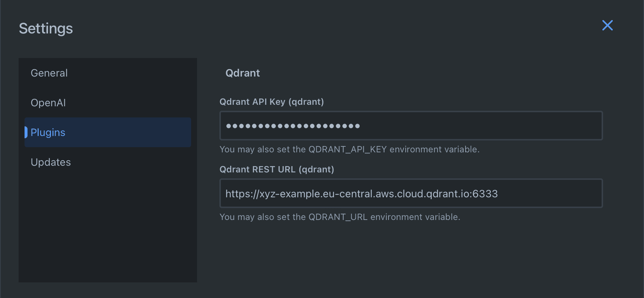
Task: Click the Settings dialog title
Action: click(46, 29)
